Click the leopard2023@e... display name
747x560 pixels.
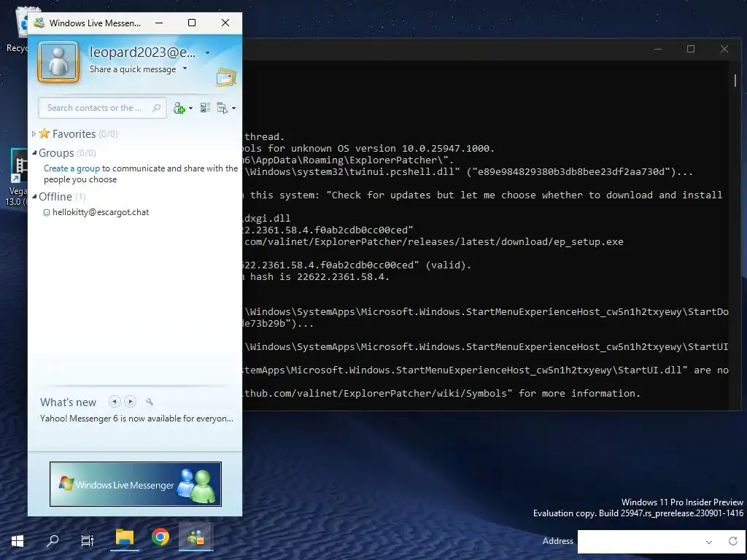pos(142,52)
